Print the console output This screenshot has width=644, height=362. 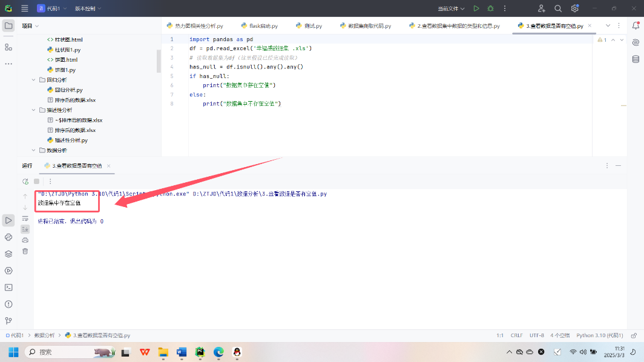(x=25, y=240)
